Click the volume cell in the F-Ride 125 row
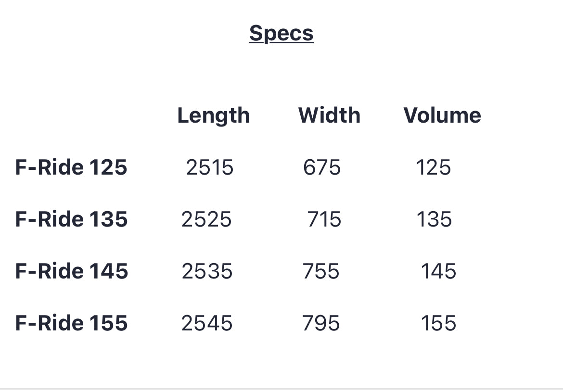 click(434, 167)
